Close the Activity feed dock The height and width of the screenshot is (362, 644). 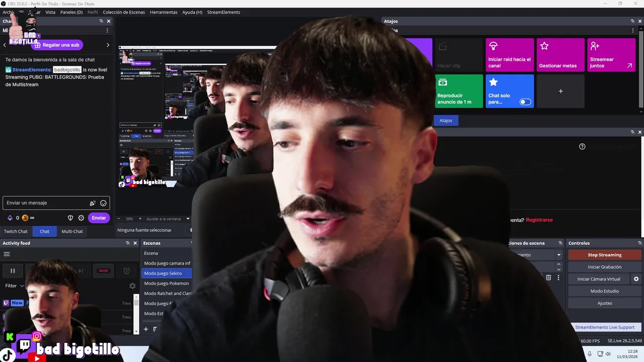point(135,243)
